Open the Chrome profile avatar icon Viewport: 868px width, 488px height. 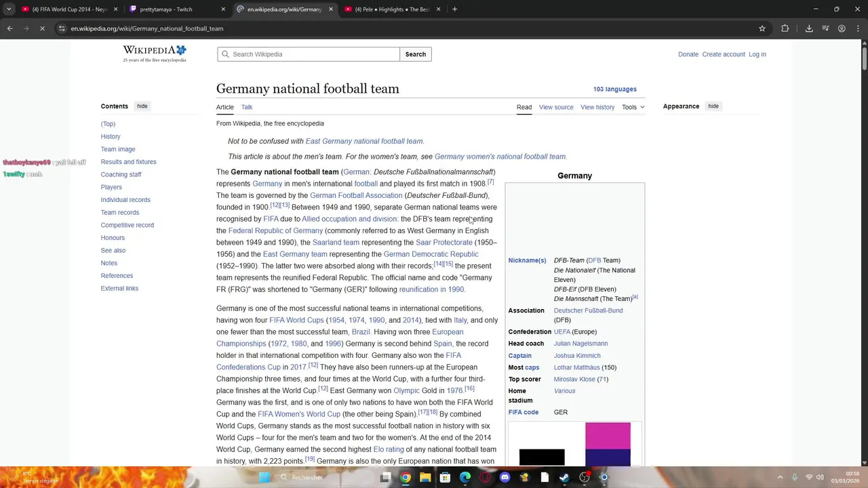pos(842,28)
